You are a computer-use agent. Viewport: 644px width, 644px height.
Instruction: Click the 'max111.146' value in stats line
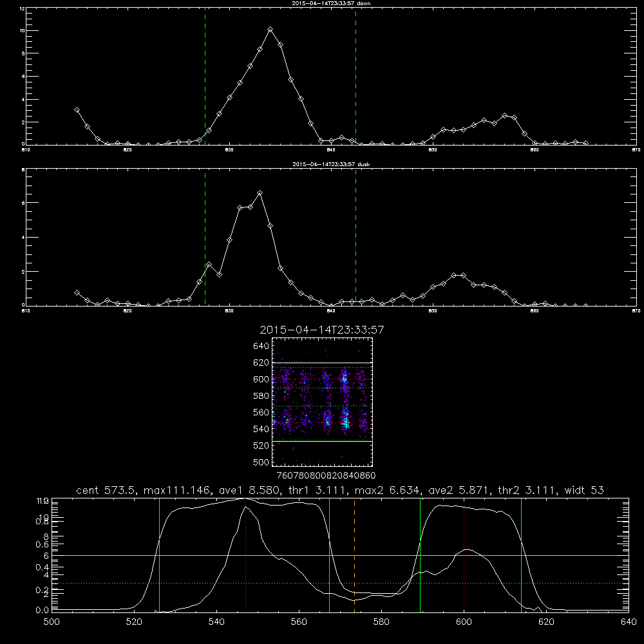[179, 490]
